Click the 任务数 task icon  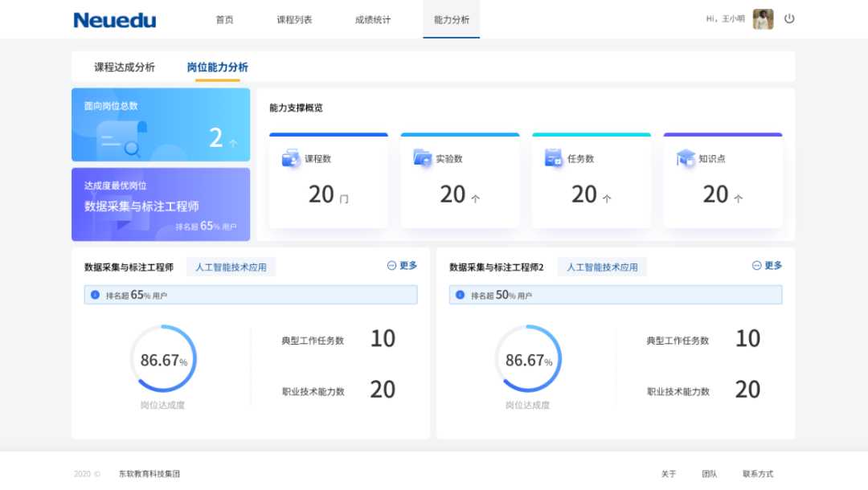coord(553,157)
